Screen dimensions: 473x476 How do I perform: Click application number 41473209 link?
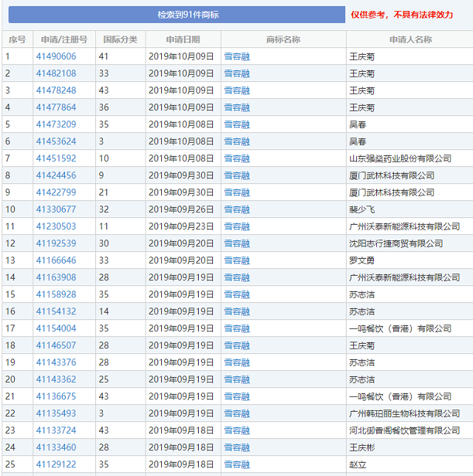point(56,124)
